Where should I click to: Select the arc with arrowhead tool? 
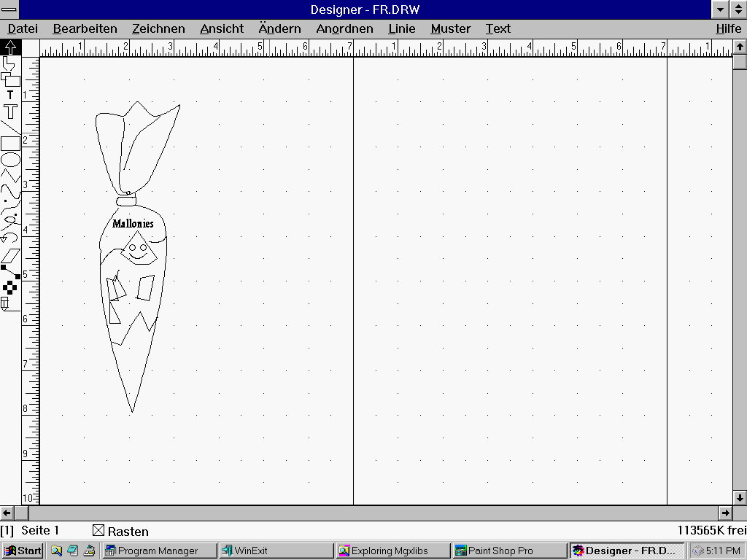click(10, 238)
